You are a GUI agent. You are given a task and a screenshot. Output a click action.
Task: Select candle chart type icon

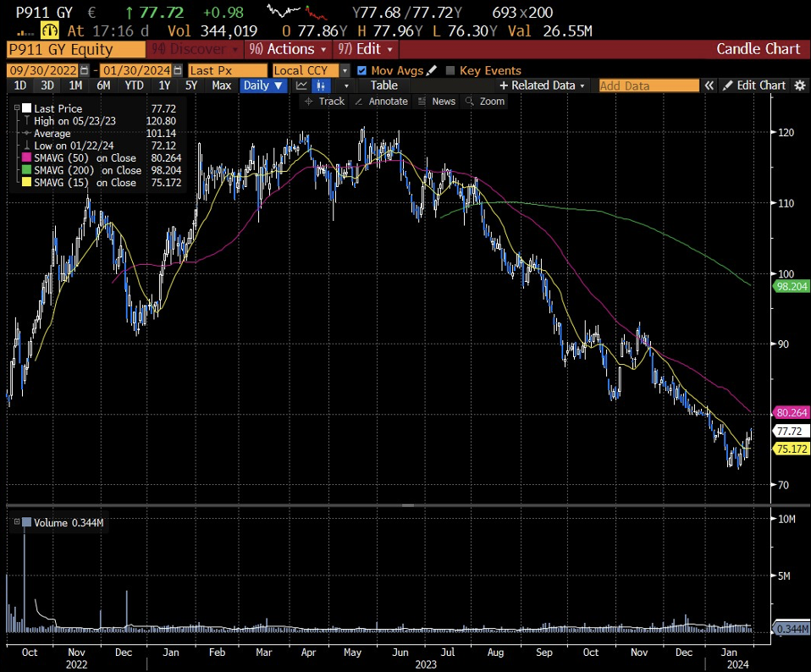point(321,85)
